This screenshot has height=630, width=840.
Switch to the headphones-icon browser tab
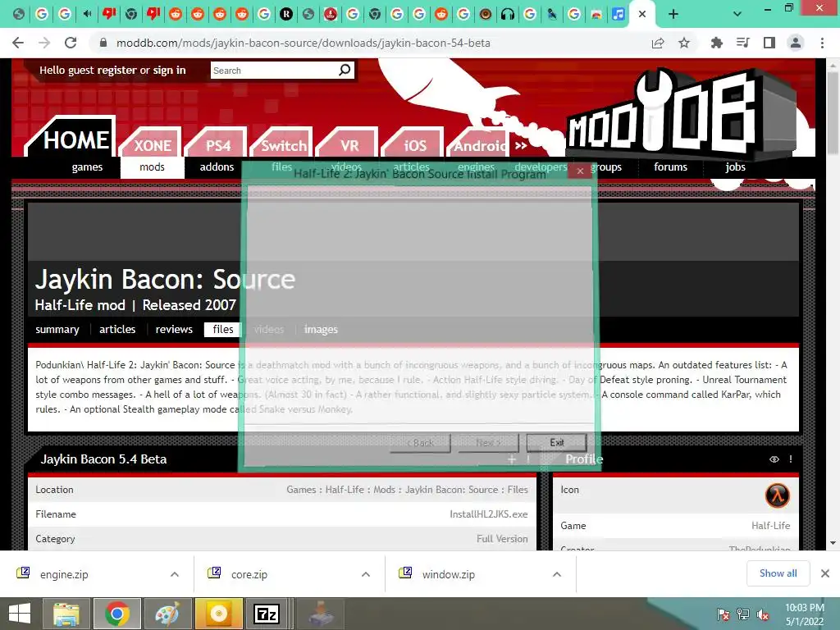point(507,15)
